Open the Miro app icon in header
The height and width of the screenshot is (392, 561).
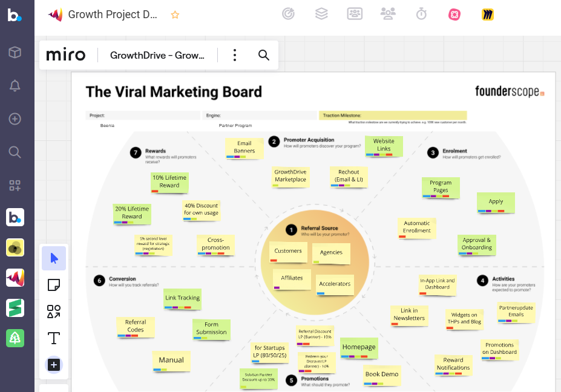488,15
